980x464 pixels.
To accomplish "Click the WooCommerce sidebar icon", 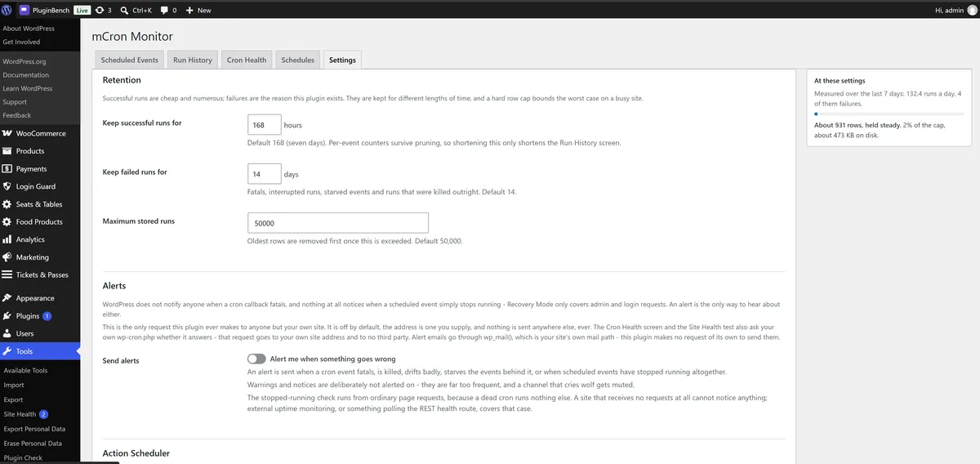I will (x=7, y=133).
